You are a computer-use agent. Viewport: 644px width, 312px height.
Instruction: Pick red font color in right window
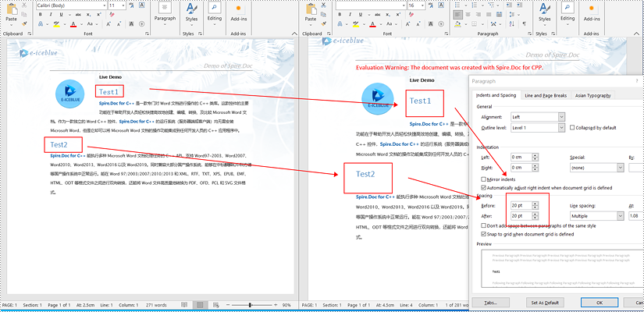(x=372, y=24)
